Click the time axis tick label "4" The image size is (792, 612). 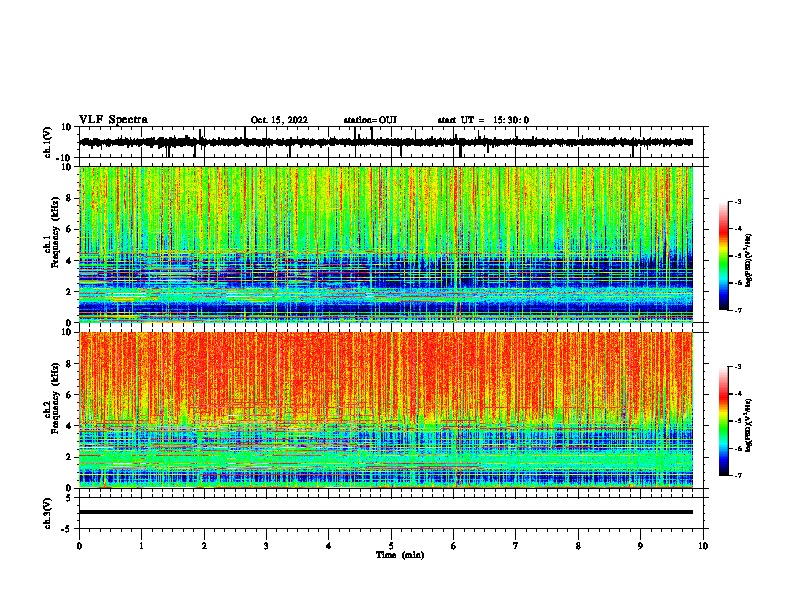(329, 546)
